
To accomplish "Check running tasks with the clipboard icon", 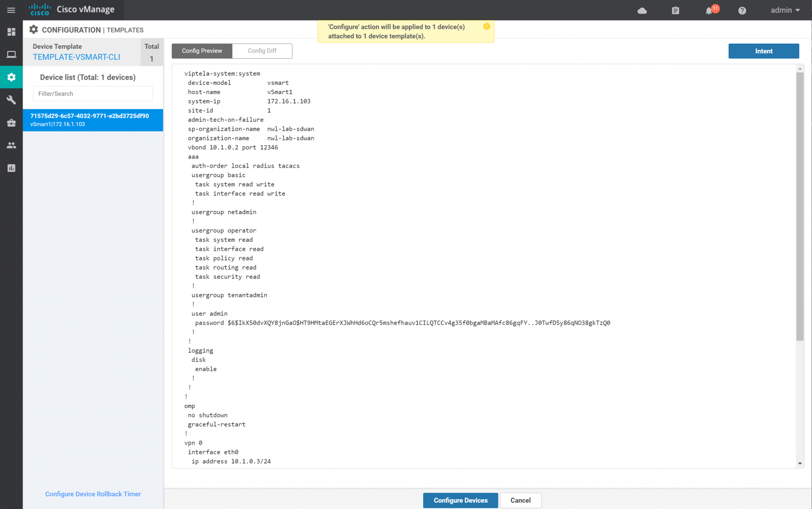I will point(676,10).
